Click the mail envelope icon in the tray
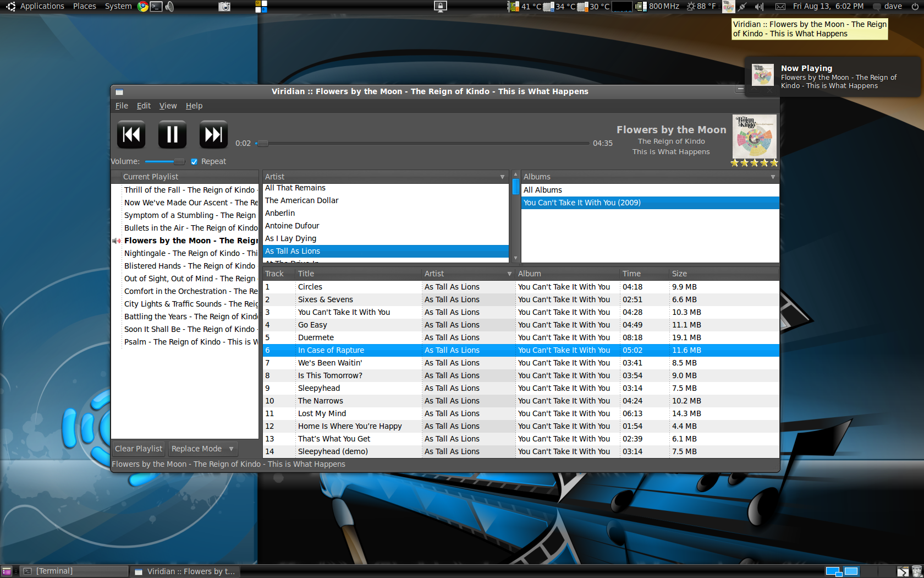Viewport: 924px width, 578px height. coord(780,7)
